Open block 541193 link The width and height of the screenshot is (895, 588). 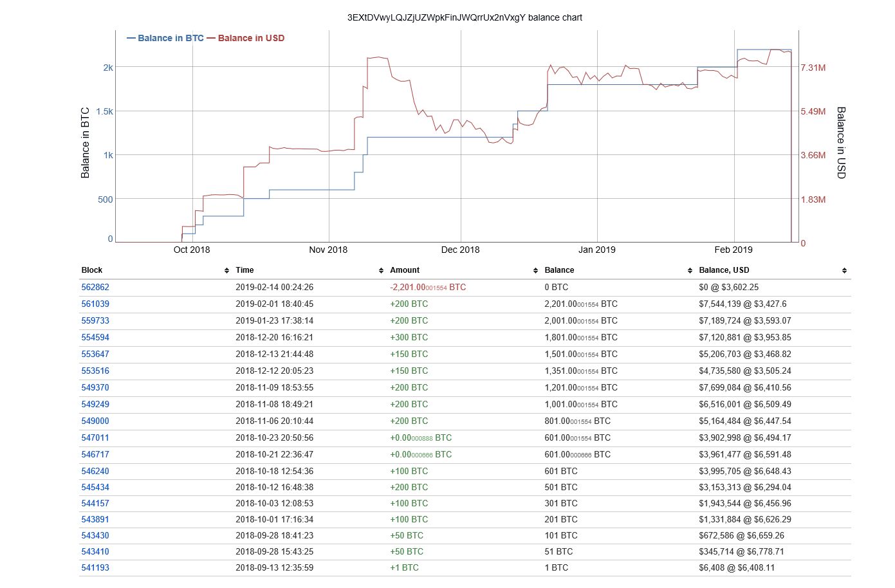pos(95,567)
